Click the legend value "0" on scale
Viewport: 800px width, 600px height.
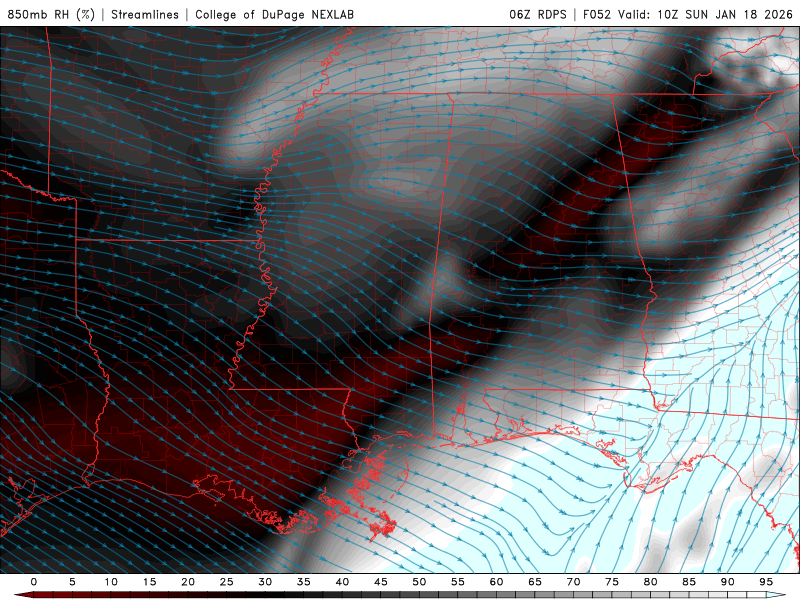click(x=34, y=582)
